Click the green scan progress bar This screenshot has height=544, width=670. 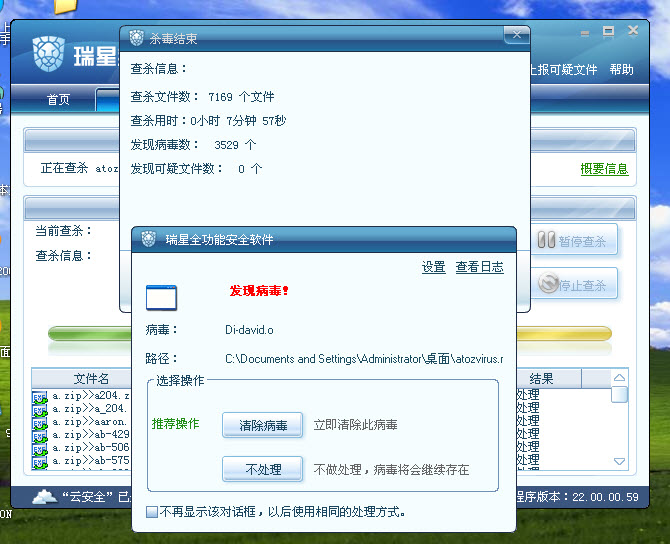pos(90,333)
